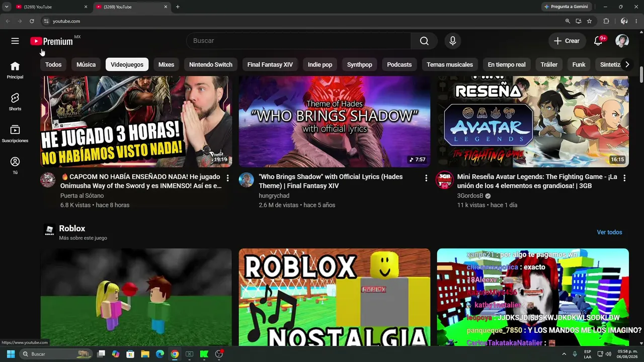Select the Synthpop filter chip
Screen dimensions: 644x362
[360, 64]
